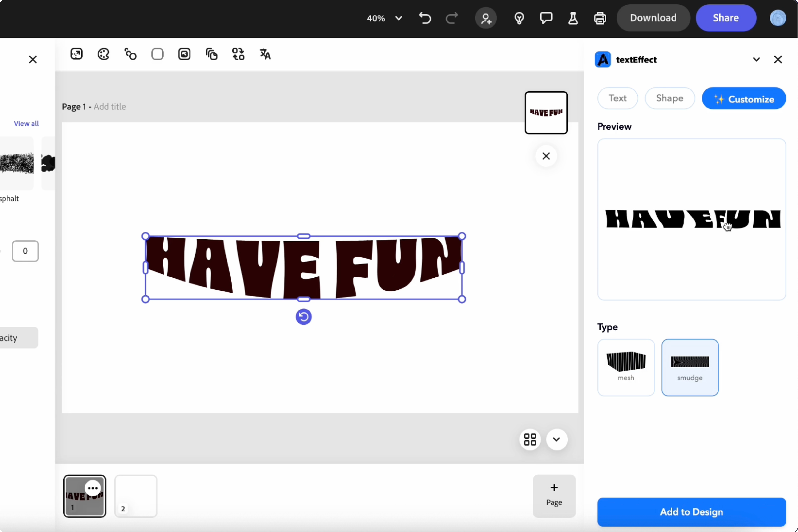The width and height of the screenshot is (798, 532).
Task: Expand the 40% zoom dropdown
Action: (399, 18)
